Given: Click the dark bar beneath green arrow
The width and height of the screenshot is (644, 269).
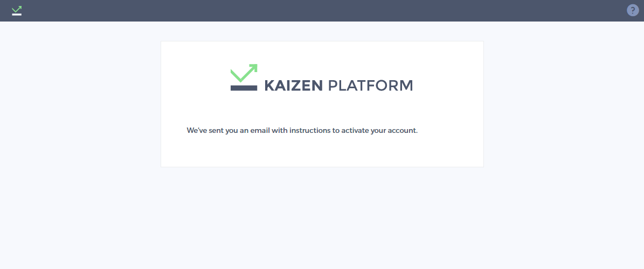Looking at the screenshot, I should 244,88.
